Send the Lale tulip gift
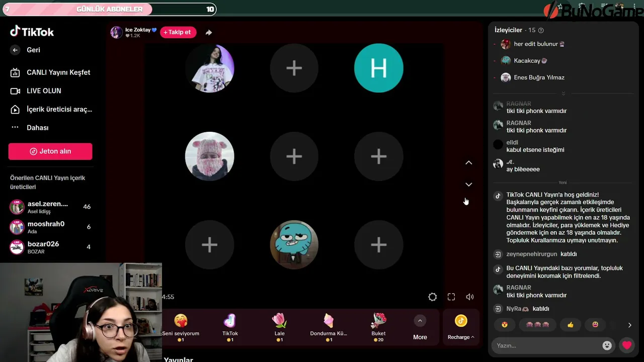The image size is (644, 362). pyautogui.click(x=279, y=327)
